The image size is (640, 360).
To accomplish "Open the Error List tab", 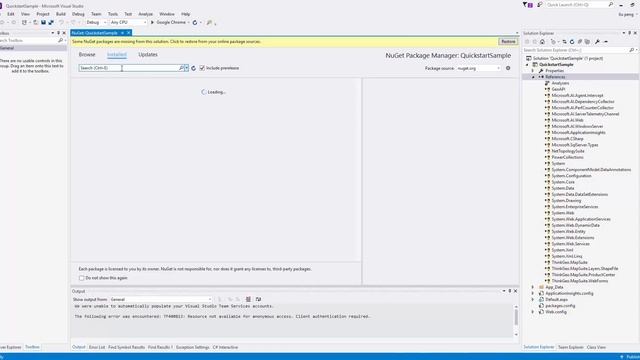I will click(97, 347).
